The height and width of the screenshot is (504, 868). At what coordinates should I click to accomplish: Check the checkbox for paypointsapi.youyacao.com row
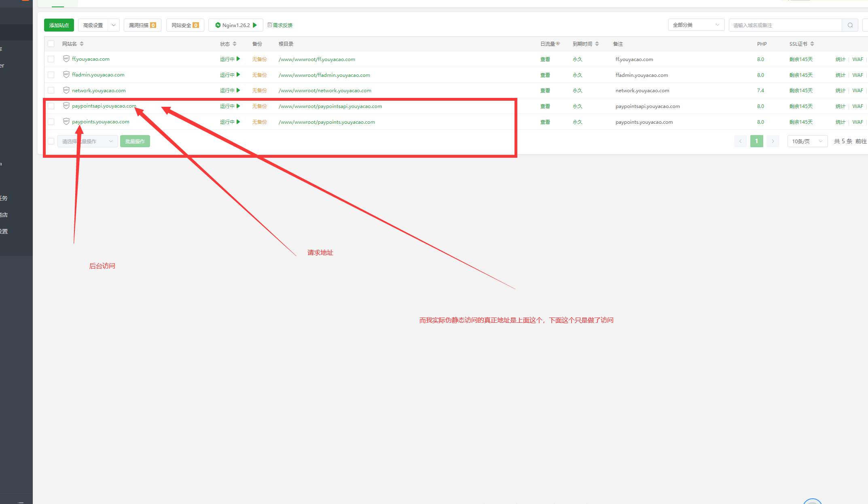pyautogui.click(x=51, y=106)
